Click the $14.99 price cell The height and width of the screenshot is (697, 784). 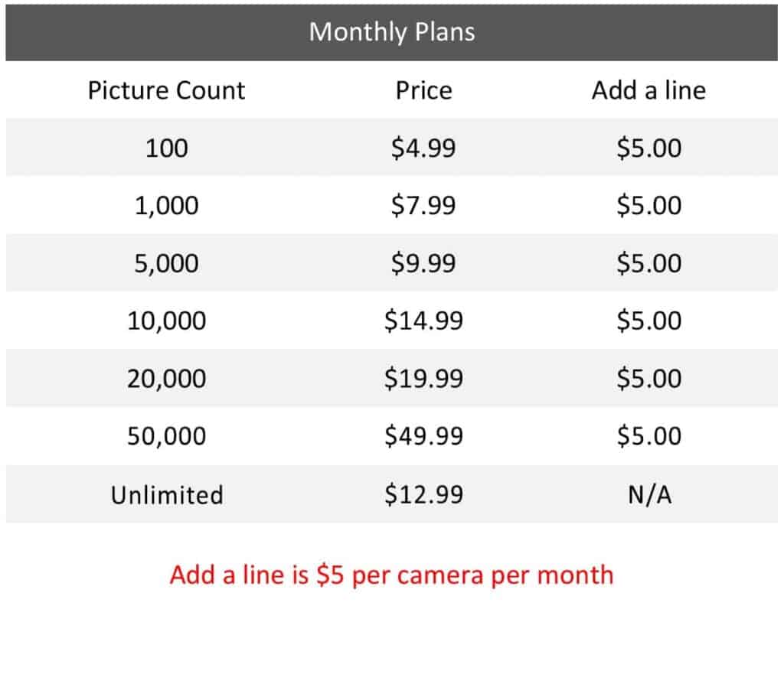point(423,321)
